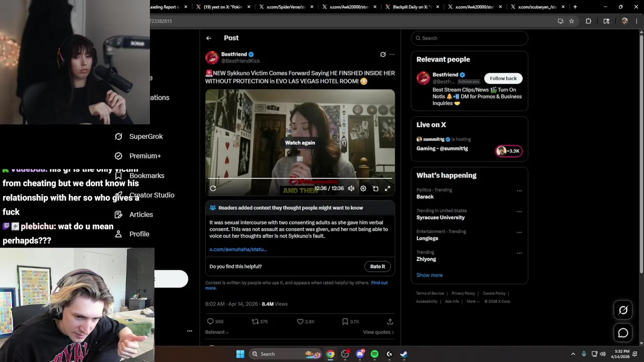Open the Relevant replies sort dropdown
The width and height of the screenshot is (644, 362).
pos(217,332)
